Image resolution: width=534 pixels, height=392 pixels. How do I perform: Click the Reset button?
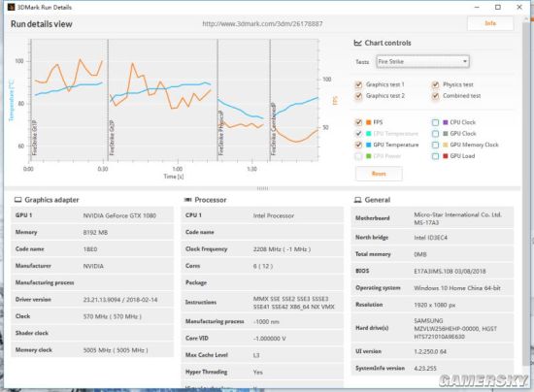[x=379, y=174]
